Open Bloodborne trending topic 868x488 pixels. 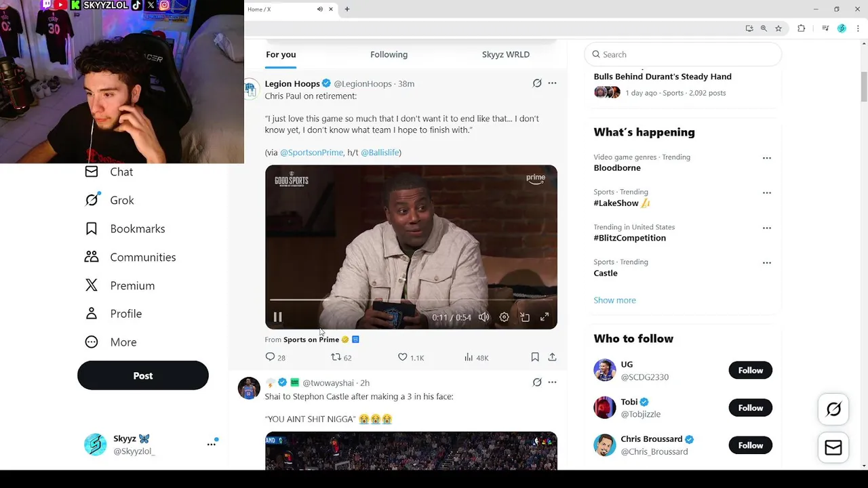pyautogui.click(x=617, y=168)
